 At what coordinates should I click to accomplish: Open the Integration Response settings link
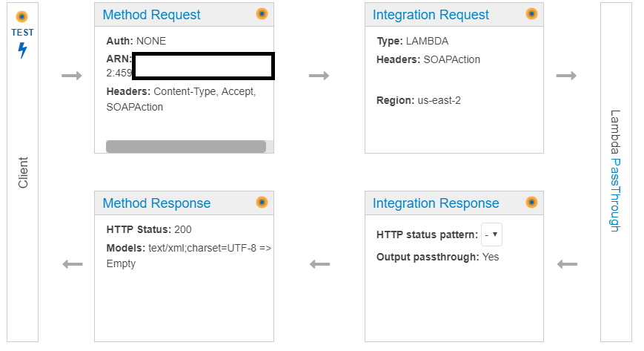point(436,203)
